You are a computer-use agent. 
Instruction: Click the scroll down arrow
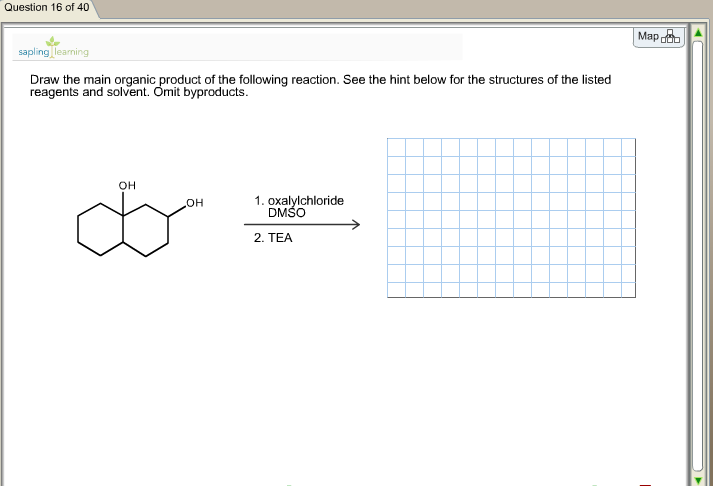[x=698, y=480]
